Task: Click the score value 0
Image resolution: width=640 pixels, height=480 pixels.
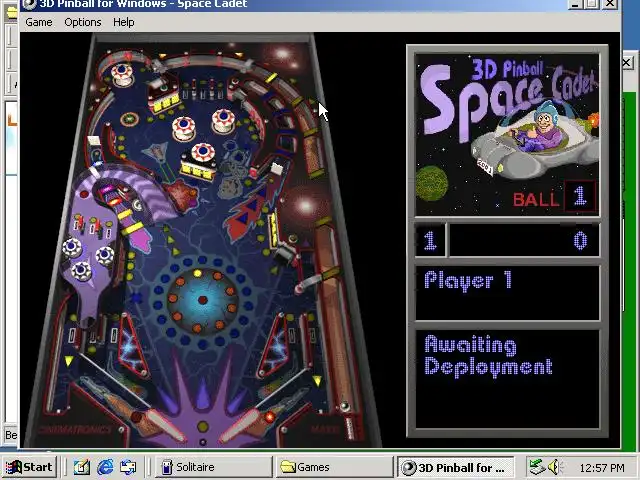Action: point(580,240)
